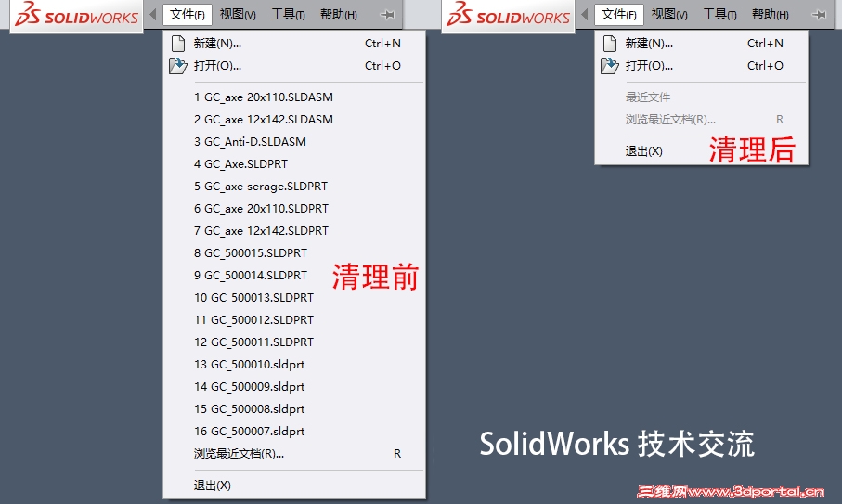Open the 文件(F) menu in the right window

click(x=619, y=15)
